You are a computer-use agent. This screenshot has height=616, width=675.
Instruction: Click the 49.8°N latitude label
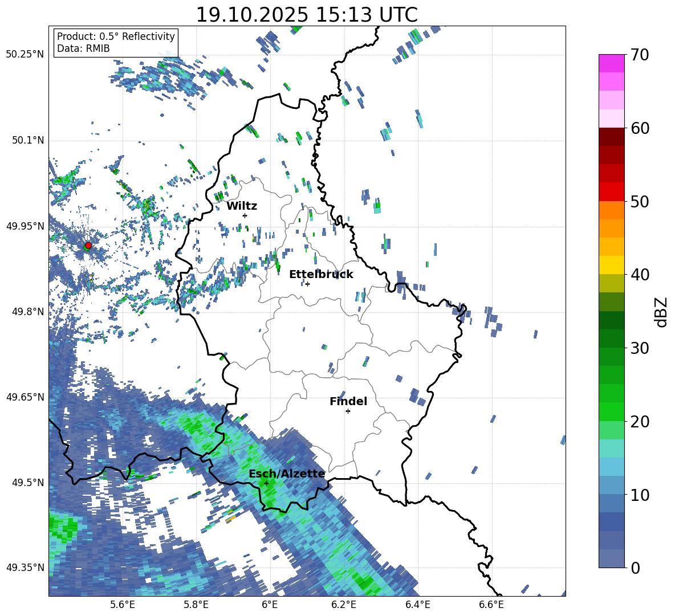[x=27, y=312]
